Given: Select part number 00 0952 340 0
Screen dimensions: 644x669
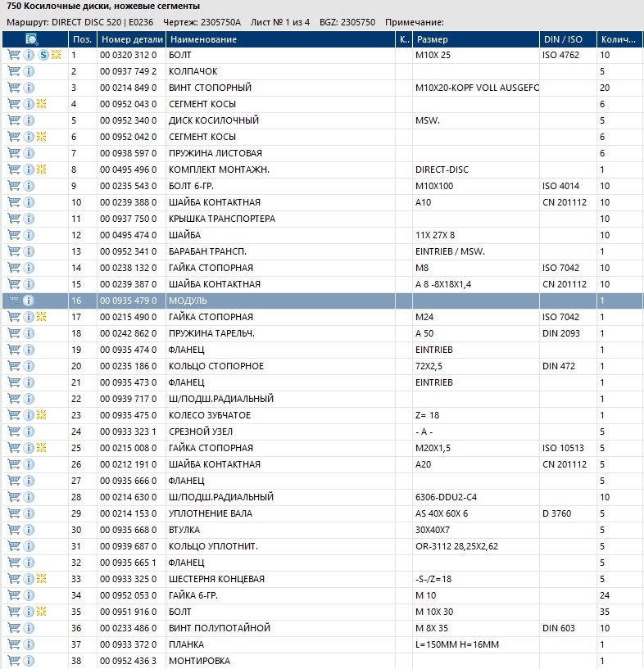Looking at the screenshot, I should [x=128, y=120].
